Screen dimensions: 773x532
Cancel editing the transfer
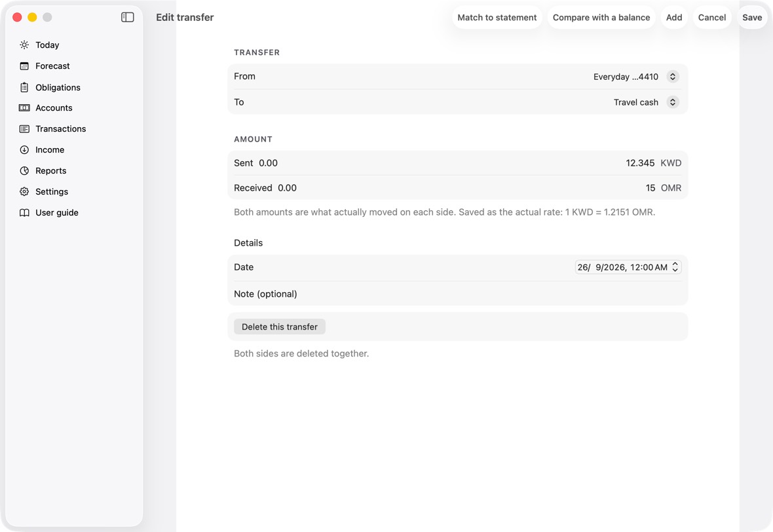pyautogui.click(x=712, y=17)
